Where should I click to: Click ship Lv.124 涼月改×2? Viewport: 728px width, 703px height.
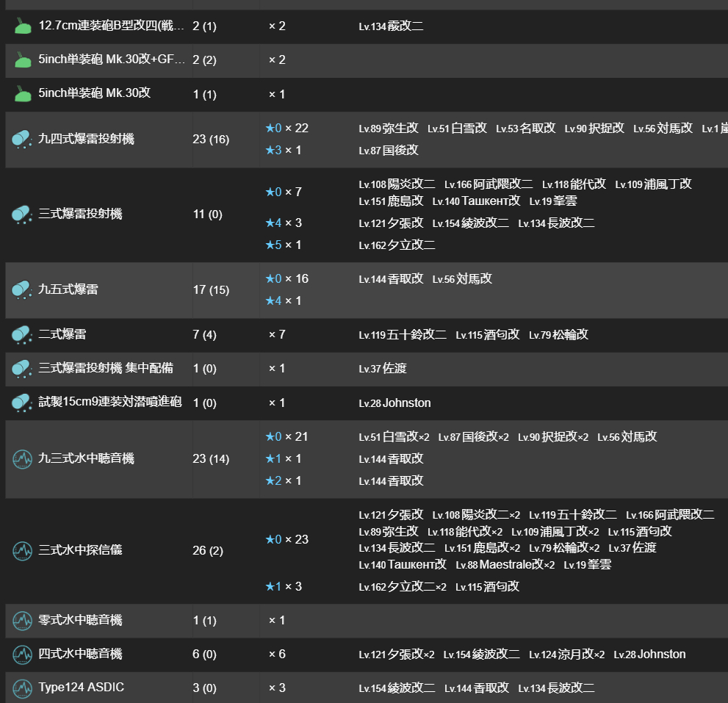(x=567, y=655)
